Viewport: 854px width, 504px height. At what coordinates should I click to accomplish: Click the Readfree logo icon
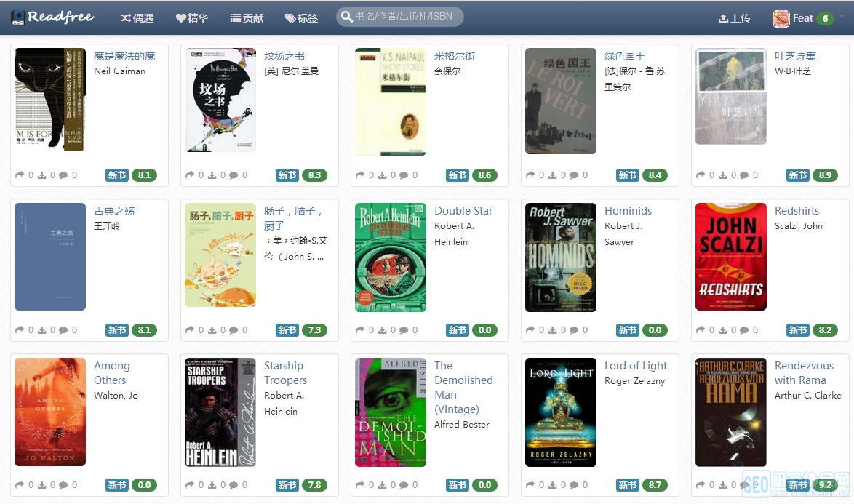pyautogui.click(x=17, y=17)
